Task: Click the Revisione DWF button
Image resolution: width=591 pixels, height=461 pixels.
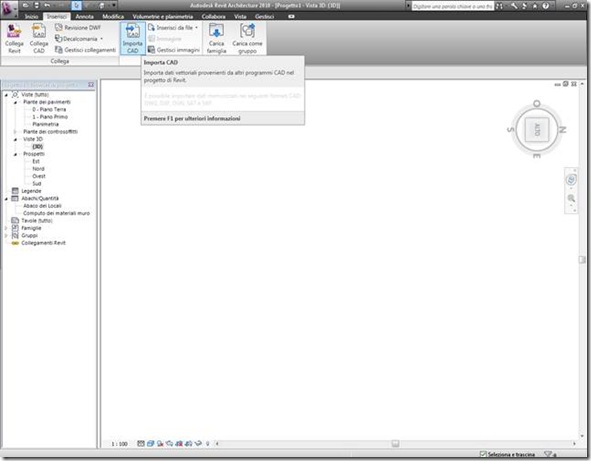Action: pos(78,28)
